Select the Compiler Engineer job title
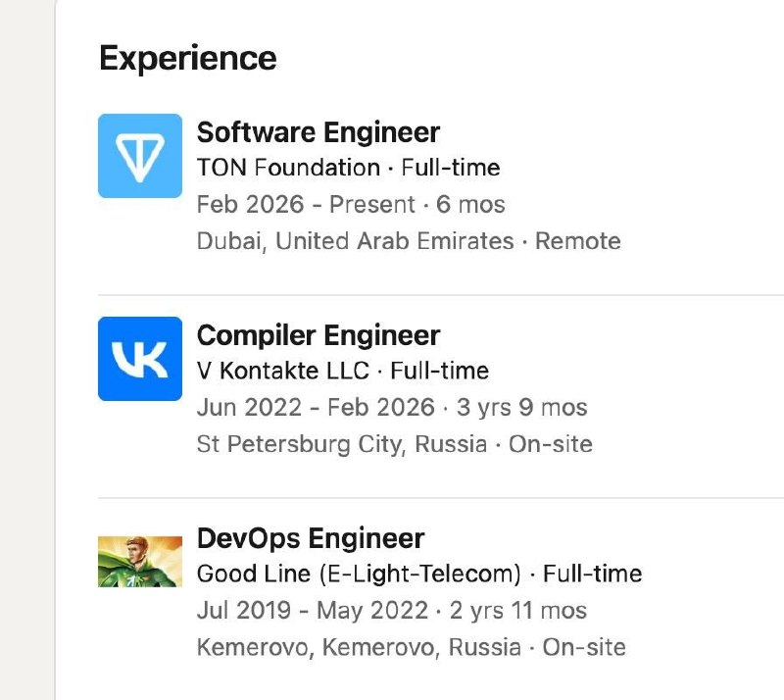Image resolution: width=784 pixels, height=700 pixels. pyautogui.click(x=318, y=335)
